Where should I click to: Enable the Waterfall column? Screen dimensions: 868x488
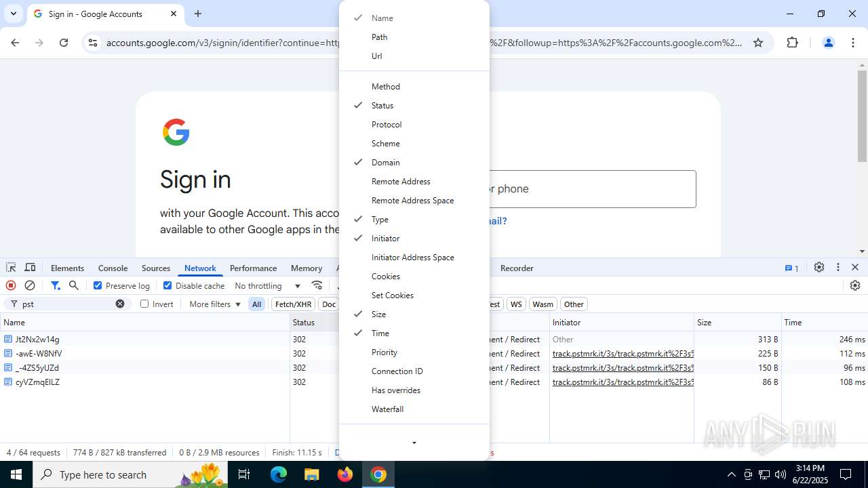(x=414, y=409)
